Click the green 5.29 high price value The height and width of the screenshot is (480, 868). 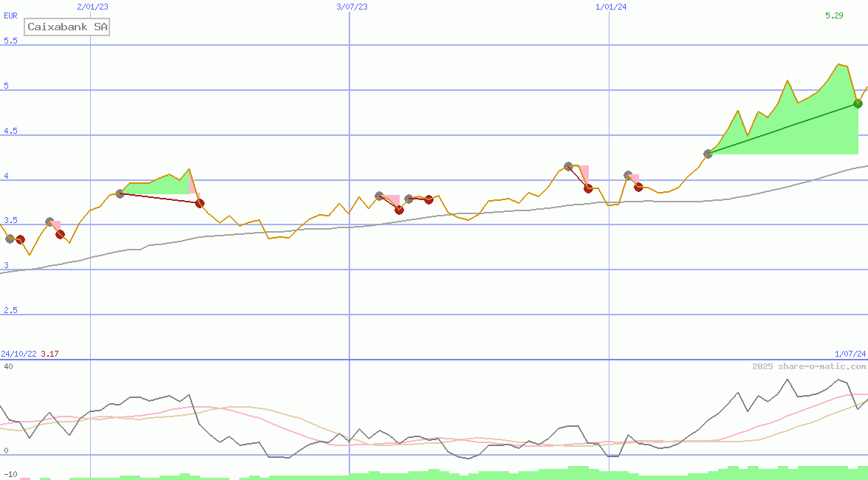[x=834, y=16]
